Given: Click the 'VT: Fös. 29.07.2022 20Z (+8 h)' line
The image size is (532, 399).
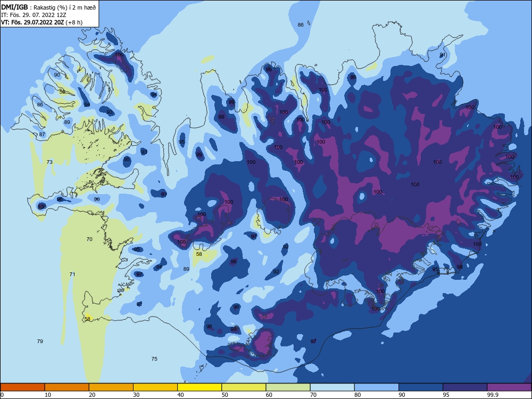Looking at the screenshot, I should click(x=41, y=22).
